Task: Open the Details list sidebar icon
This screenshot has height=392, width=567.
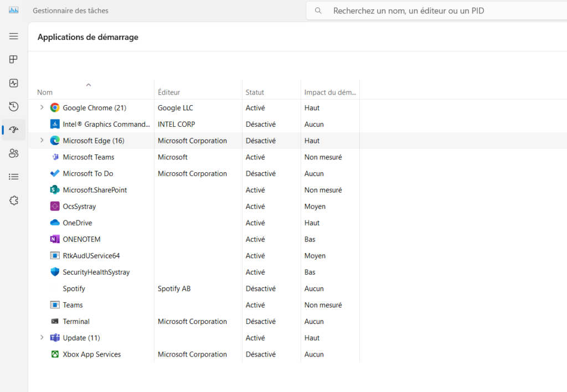Action: tap(14, 177)
